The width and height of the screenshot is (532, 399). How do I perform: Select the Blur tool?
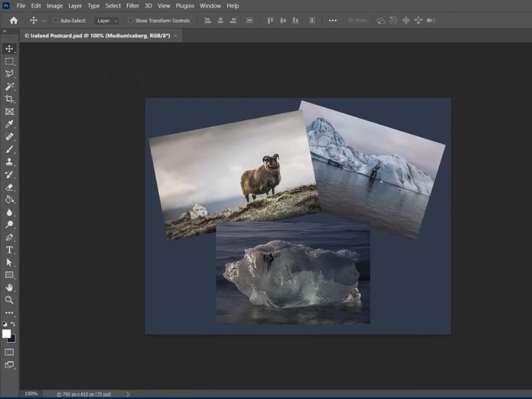[x=9, y=212]
